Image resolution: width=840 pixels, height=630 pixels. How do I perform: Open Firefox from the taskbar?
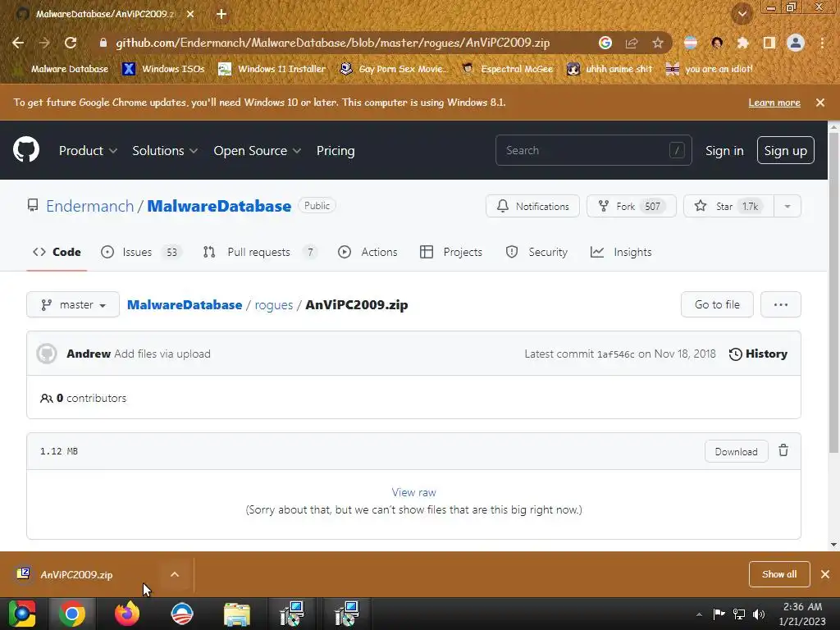(x=127, y=614)
